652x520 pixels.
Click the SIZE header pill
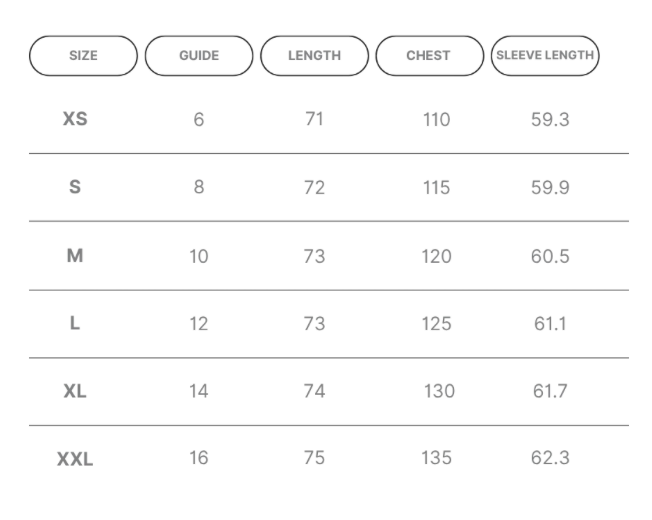(x=83, y=56)
